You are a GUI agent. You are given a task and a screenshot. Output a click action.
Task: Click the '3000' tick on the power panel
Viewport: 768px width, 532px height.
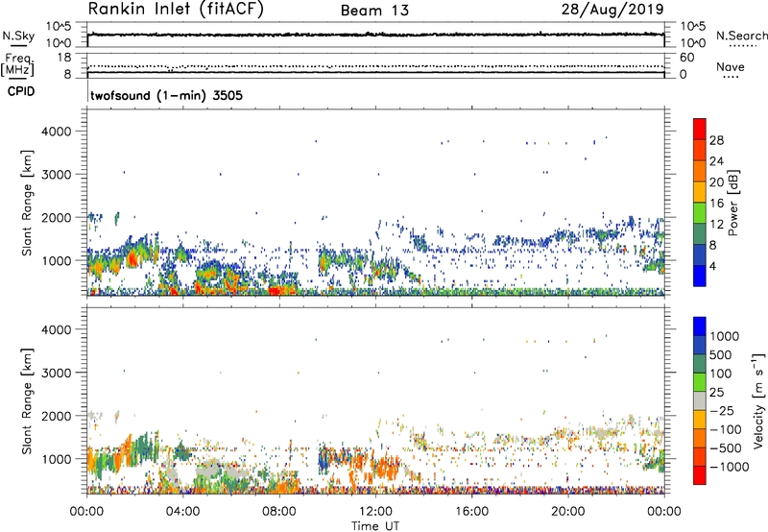coord(56,175)
